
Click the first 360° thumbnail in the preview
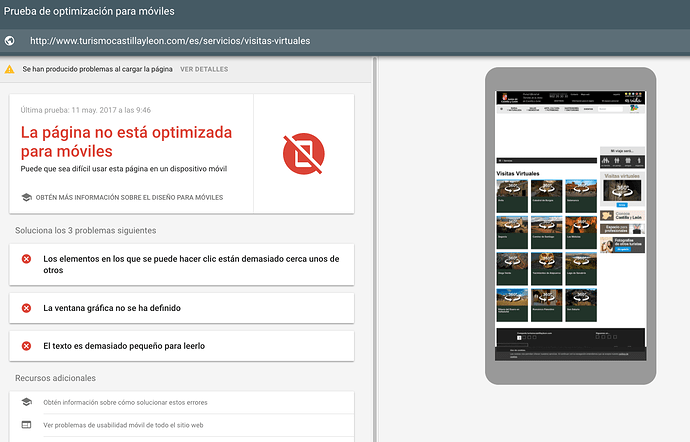click(512, 196)
